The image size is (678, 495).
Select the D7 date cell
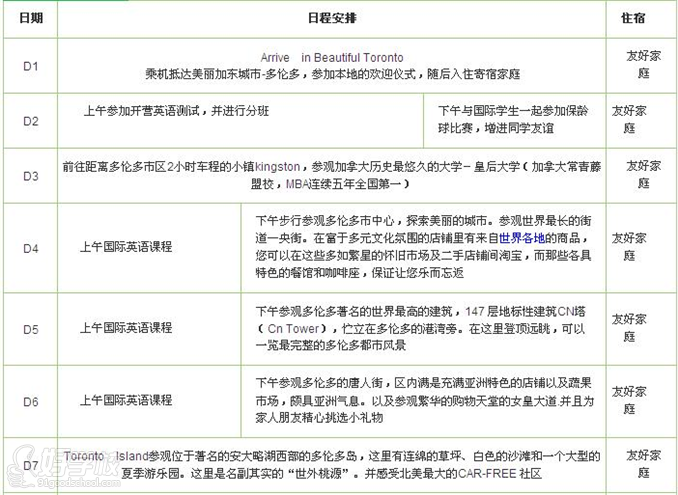coord(31,466)
